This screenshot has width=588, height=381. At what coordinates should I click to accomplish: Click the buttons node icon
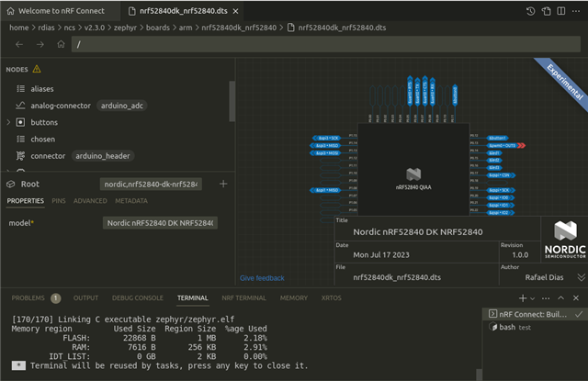click(20, 122)
